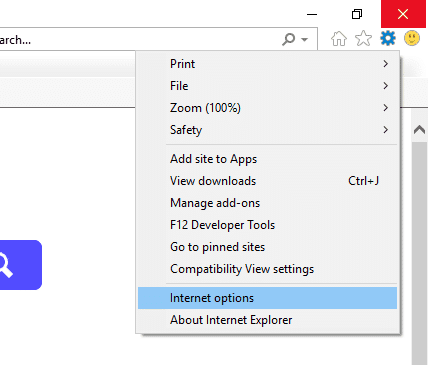Expand the Safety submenu arrow
The image size is (428, 365).
tap(386, 130)
